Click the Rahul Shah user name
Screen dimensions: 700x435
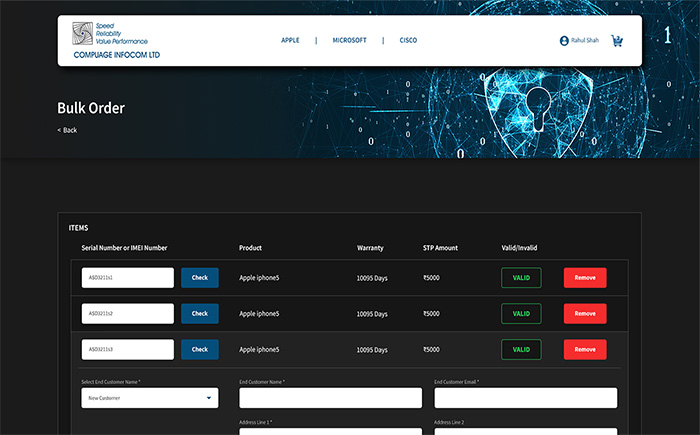pyautogui.click(x=585, y=40)
